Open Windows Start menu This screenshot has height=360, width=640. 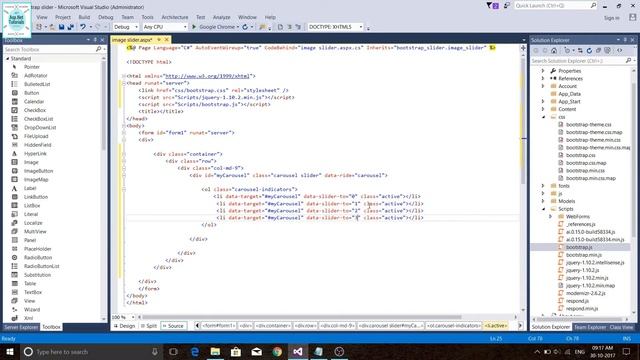tap(9, 352)
